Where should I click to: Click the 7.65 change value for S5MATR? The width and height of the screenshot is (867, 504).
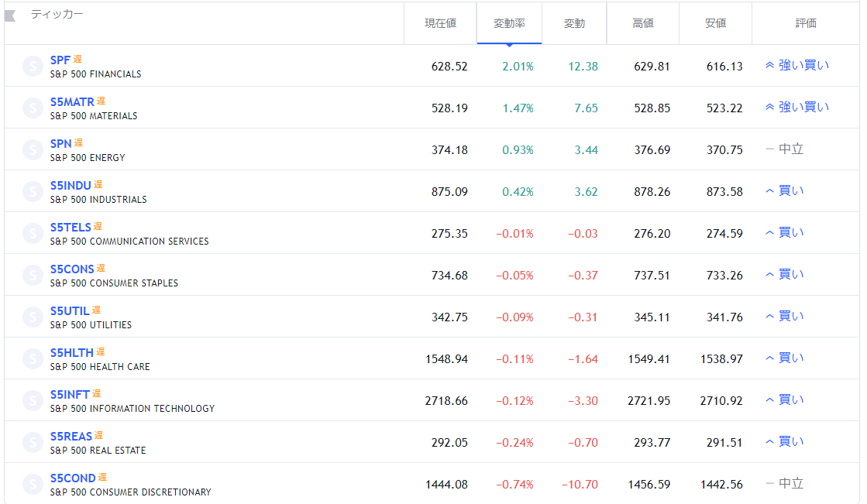(586, 108)
